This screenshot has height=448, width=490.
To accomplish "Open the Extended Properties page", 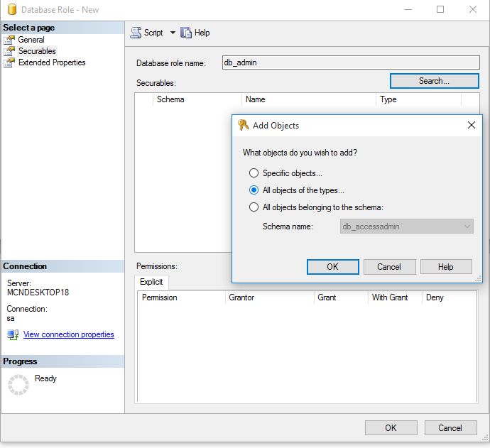I will coord(52,62).
